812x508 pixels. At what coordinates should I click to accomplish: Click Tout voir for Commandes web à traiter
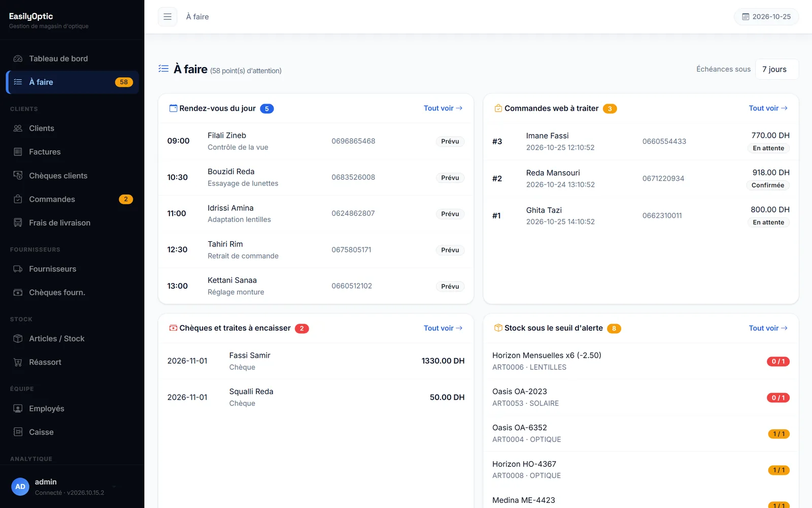(768, 108)
